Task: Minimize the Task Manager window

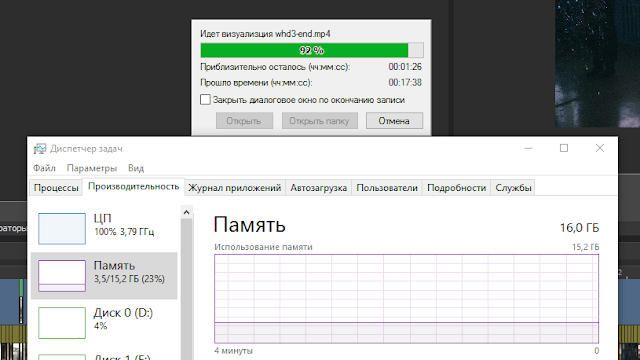Action: click(x=529, y=148)
